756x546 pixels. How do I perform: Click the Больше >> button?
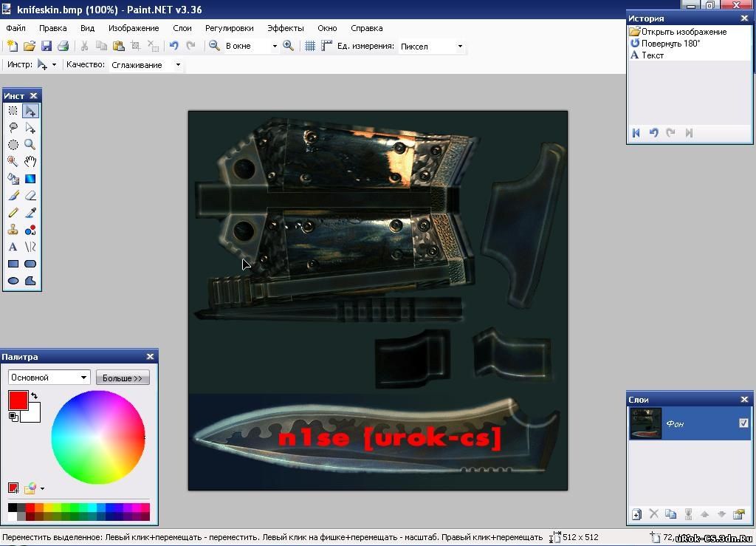[123, 378]
